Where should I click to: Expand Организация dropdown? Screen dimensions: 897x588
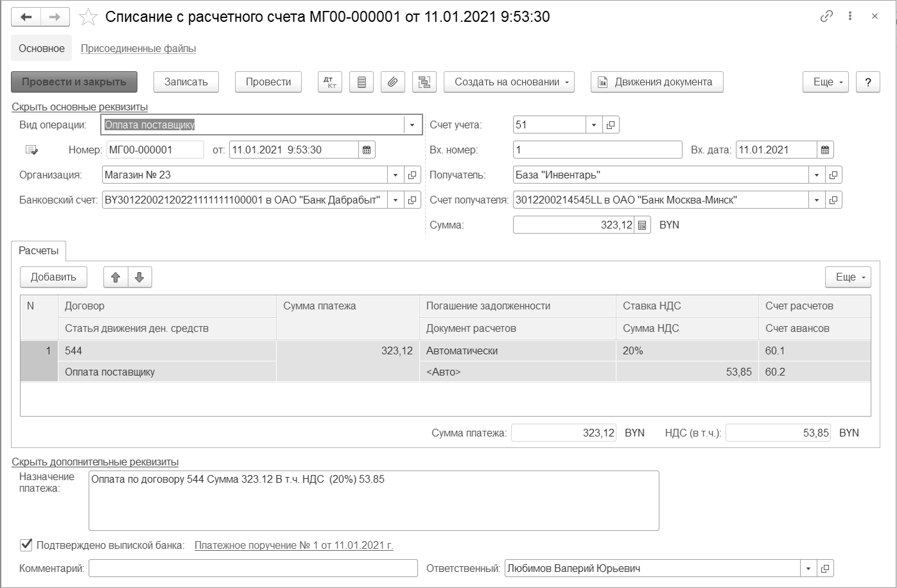coord(396,175)
